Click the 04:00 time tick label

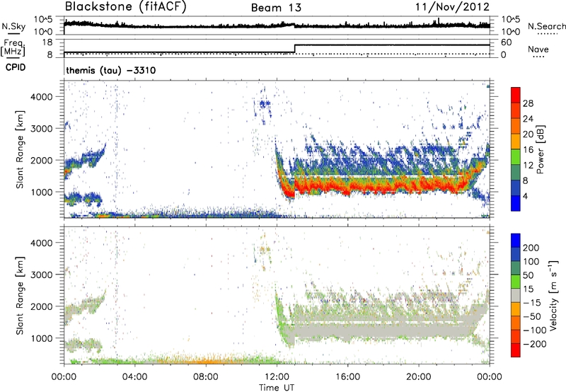[135, 377]
